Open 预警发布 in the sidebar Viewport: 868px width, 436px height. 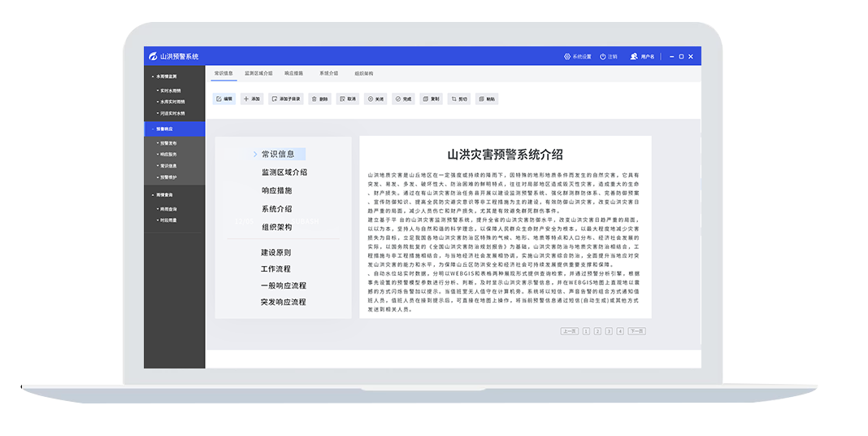168,143
